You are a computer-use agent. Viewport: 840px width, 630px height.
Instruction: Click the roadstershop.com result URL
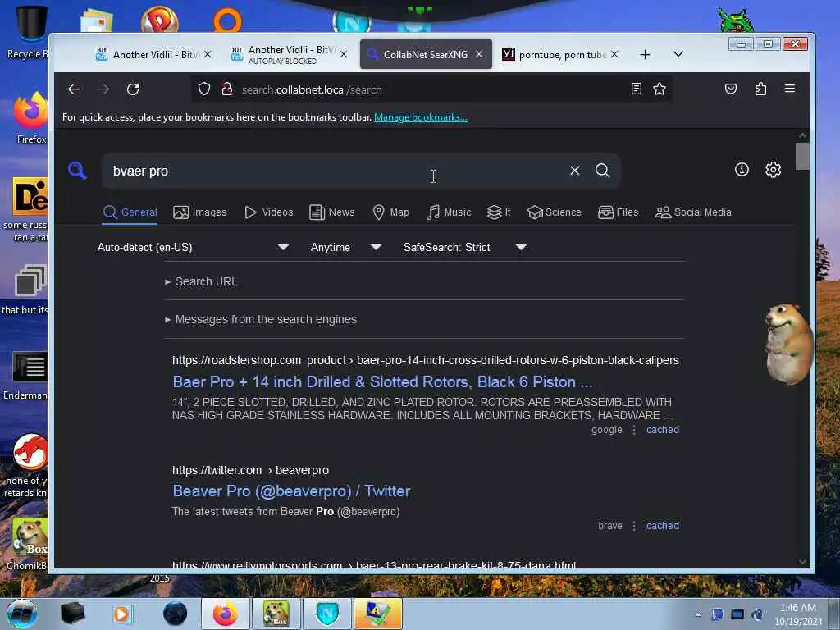point(426,361)
